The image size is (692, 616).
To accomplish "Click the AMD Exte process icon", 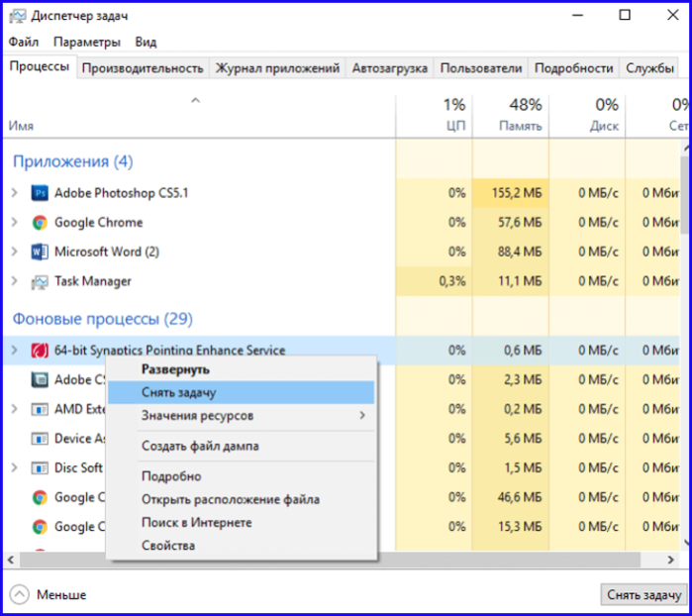I will pos(40,409).
